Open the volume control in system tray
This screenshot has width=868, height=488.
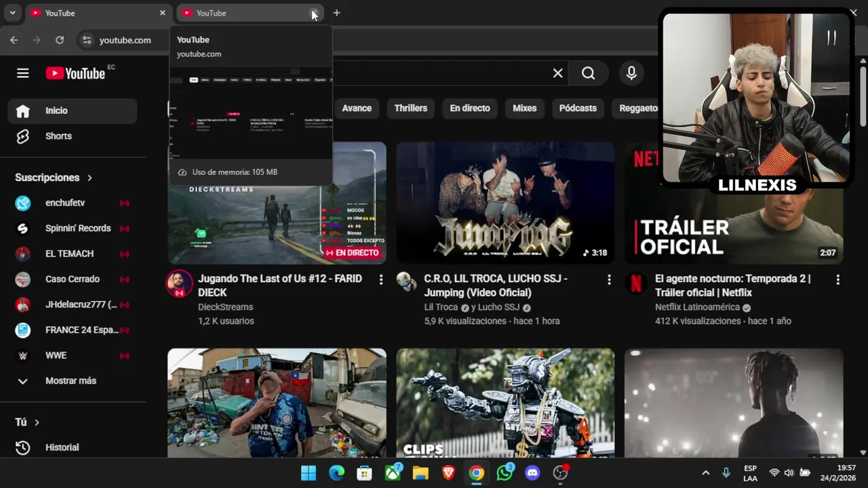[x=789, y=473]
